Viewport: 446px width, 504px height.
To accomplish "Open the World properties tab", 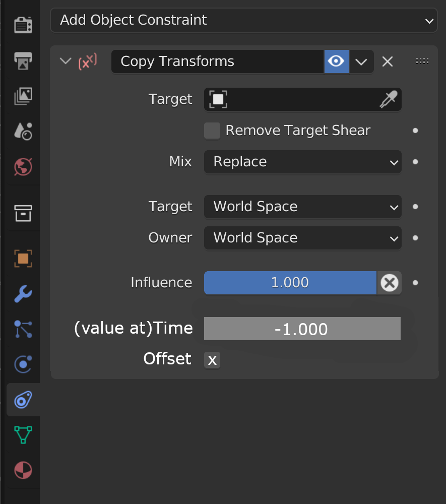I will (x=23, y=166).
